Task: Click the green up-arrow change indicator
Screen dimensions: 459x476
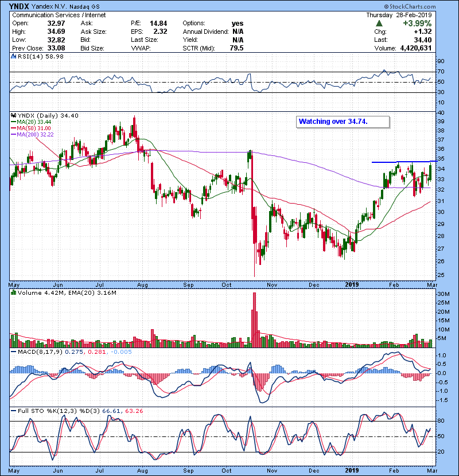Action: click(x=379, y=24)
